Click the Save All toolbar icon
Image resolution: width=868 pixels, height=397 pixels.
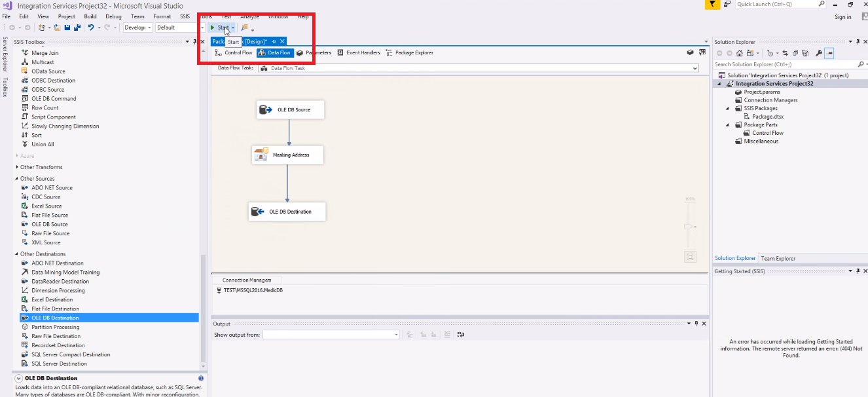click(x=77, y=28)
